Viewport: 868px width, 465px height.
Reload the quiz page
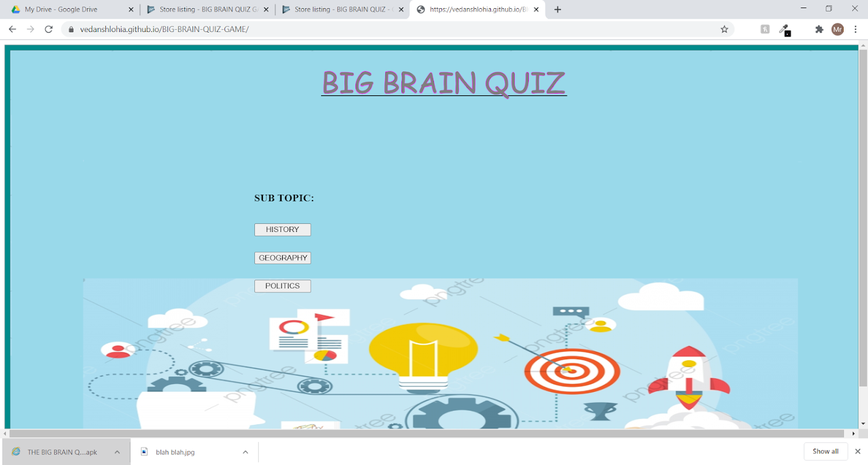coord(49,29)
